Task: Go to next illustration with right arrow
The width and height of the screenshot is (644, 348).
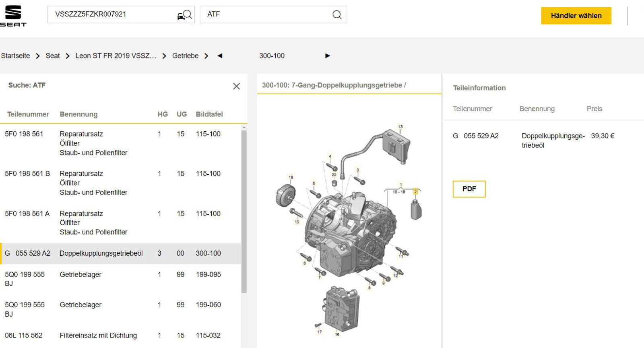Action: coord(327,56)
